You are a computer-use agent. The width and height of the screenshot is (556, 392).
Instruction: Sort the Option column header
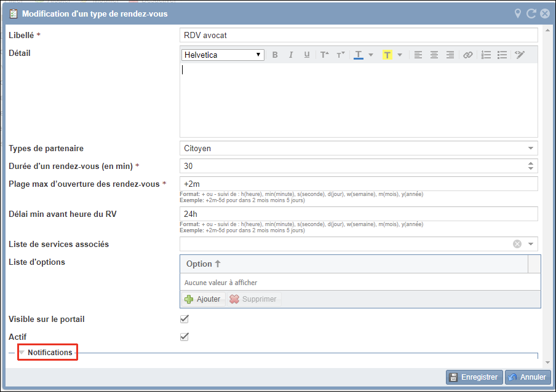(203, 264)
